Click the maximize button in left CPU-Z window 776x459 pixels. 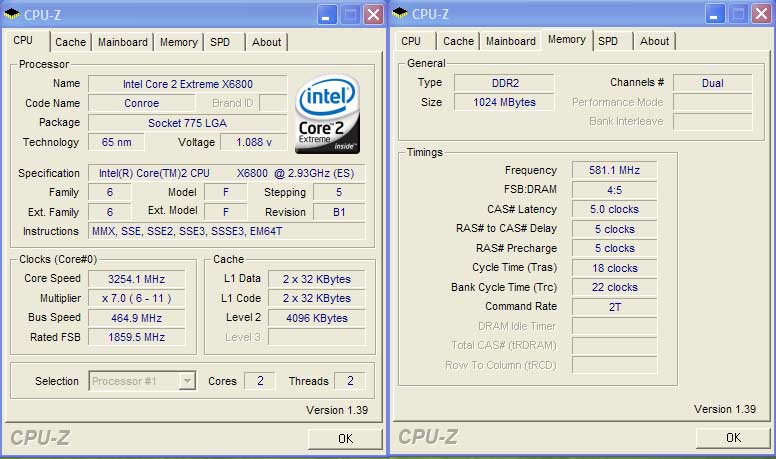(350, 14)
